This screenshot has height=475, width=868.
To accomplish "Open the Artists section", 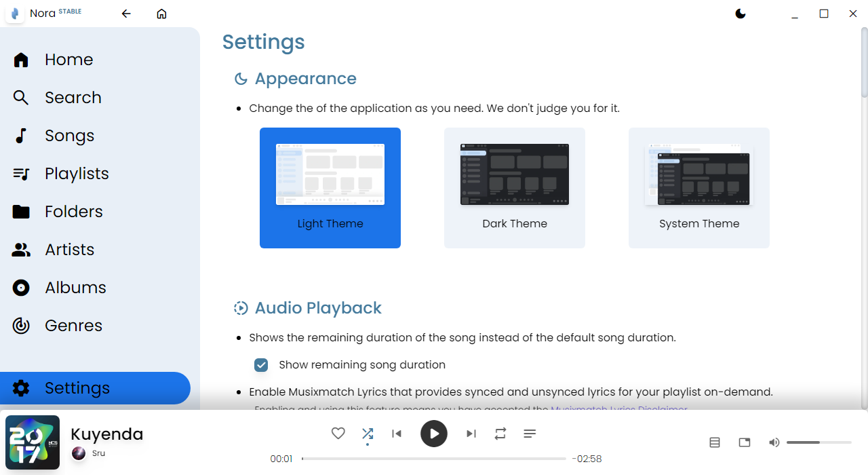I will tap(69, 249).
